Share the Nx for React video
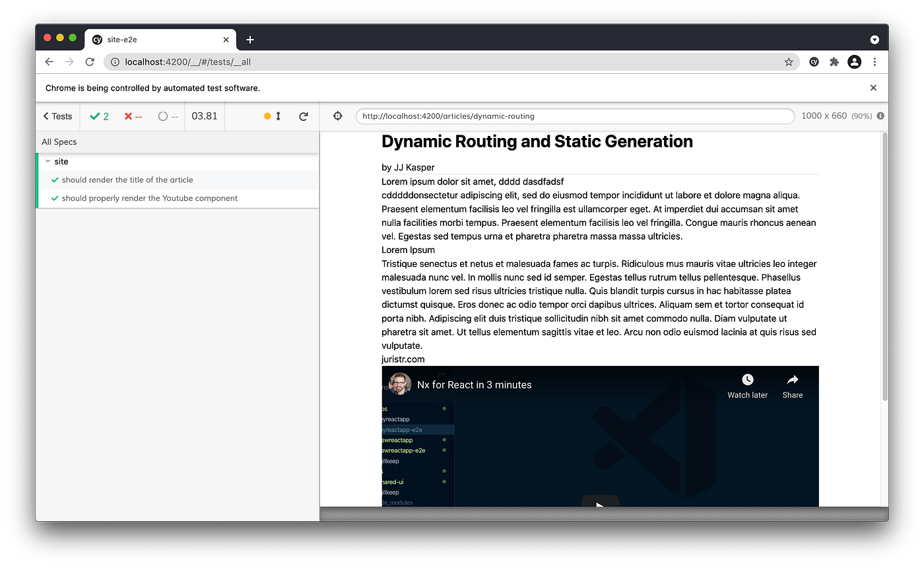 (x=792, y=385)
